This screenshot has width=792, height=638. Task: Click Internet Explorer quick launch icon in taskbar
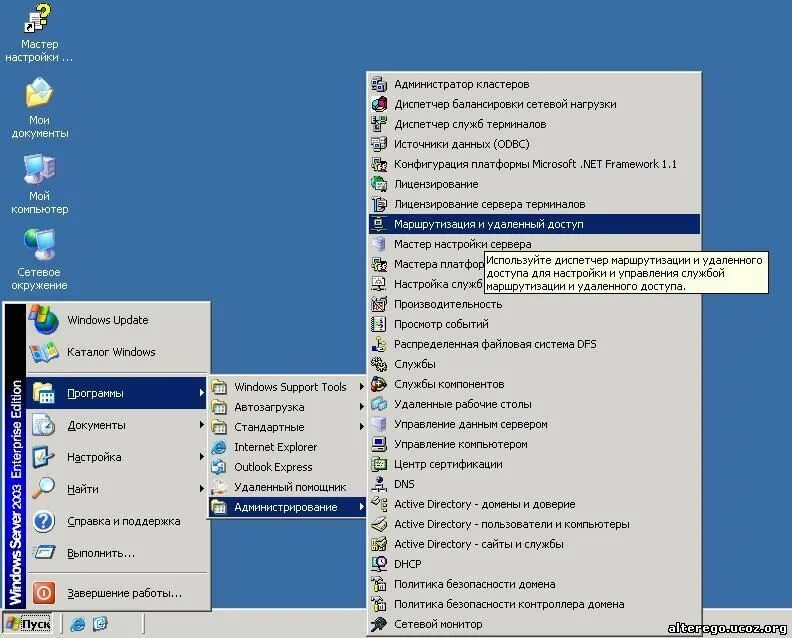coord(77,624)
